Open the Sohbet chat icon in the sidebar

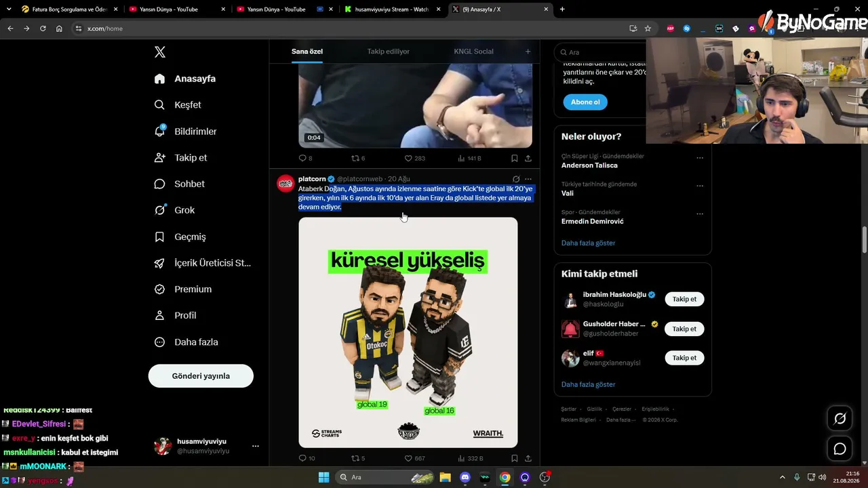pos(159,184)
